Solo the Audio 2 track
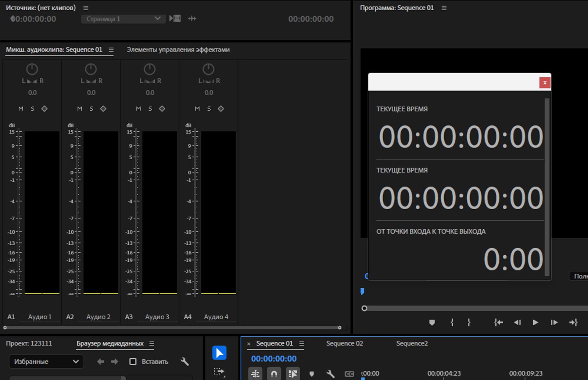This screenshot has width=588, height=380. tap(92, 109)
